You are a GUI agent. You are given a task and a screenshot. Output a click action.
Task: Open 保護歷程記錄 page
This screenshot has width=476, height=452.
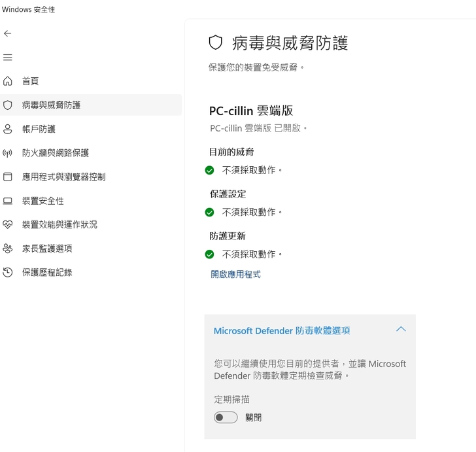[47, 272]
